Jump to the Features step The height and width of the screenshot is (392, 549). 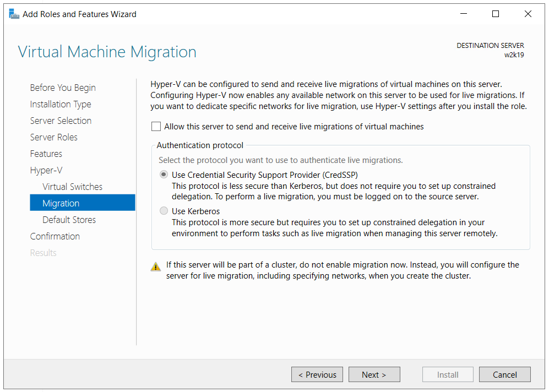[x=46, y=154]
